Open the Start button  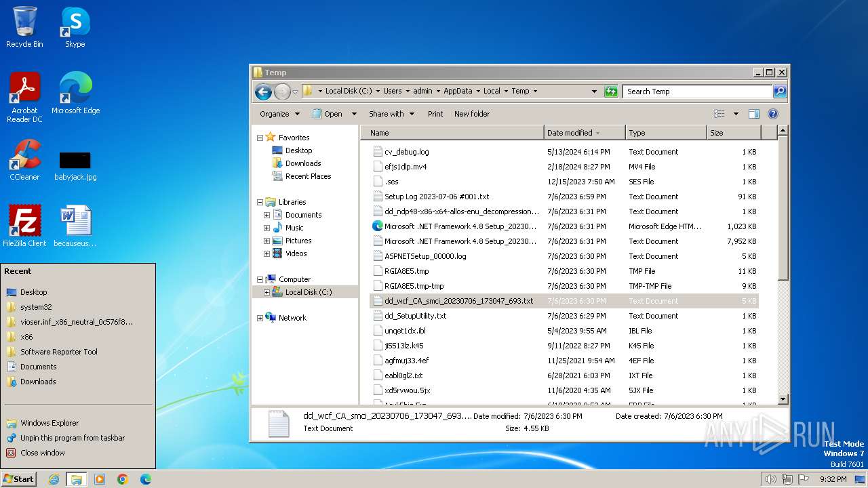(18, 479)
